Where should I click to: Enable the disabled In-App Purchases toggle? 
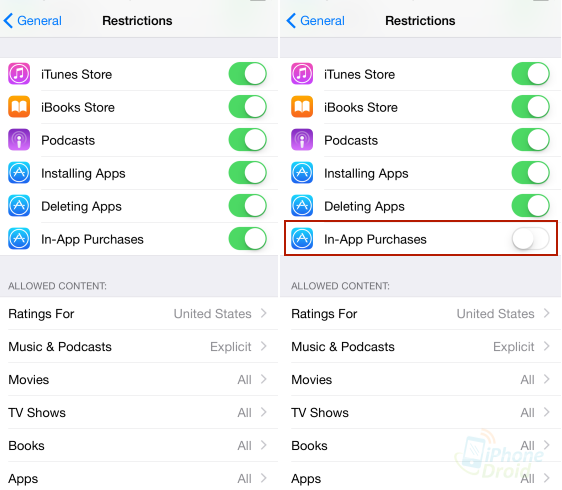click(x=530, y=239)
